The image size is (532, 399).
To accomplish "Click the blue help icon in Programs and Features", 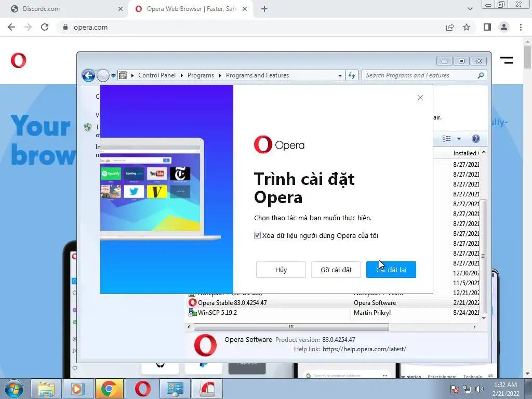I will 476,138.
